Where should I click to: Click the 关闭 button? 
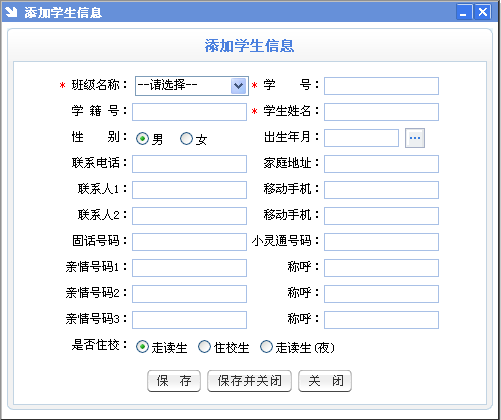[325, 381]
